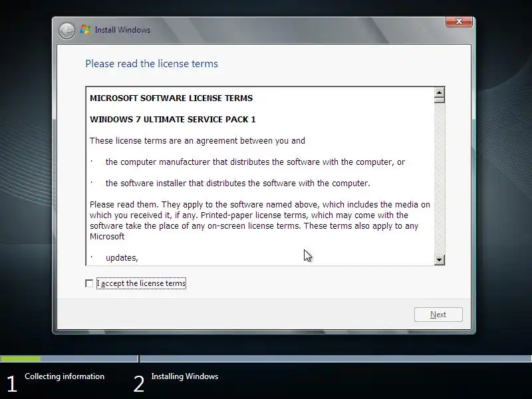The image size is (532, 399).
Task: Click the Windows flag logo in title bar
Action: click(85, 30)
